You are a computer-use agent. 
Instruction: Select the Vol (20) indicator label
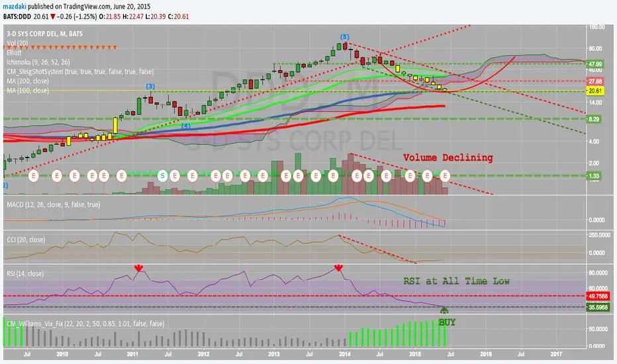(17, 43)
